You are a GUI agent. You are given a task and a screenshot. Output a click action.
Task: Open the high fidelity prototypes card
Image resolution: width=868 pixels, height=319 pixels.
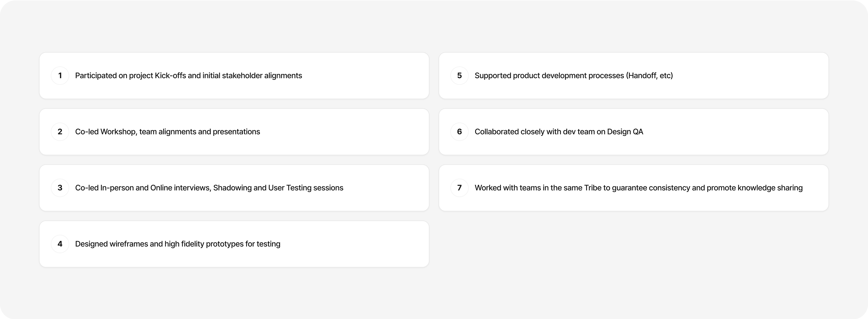234,244
